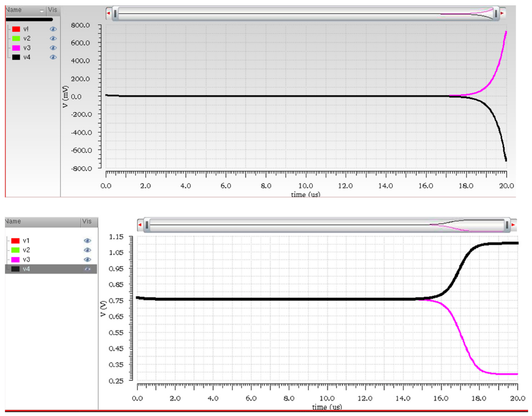
Task: Click right red arrow on bottom plot scrollbar
Action: tap(513, 225)
